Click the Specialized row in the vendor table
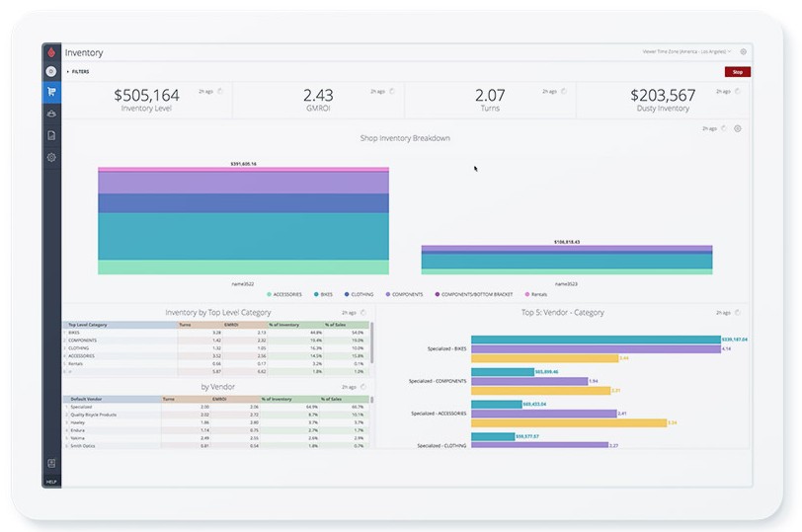The height and width of the screenshot is (532, 802). tap(216, 407)
